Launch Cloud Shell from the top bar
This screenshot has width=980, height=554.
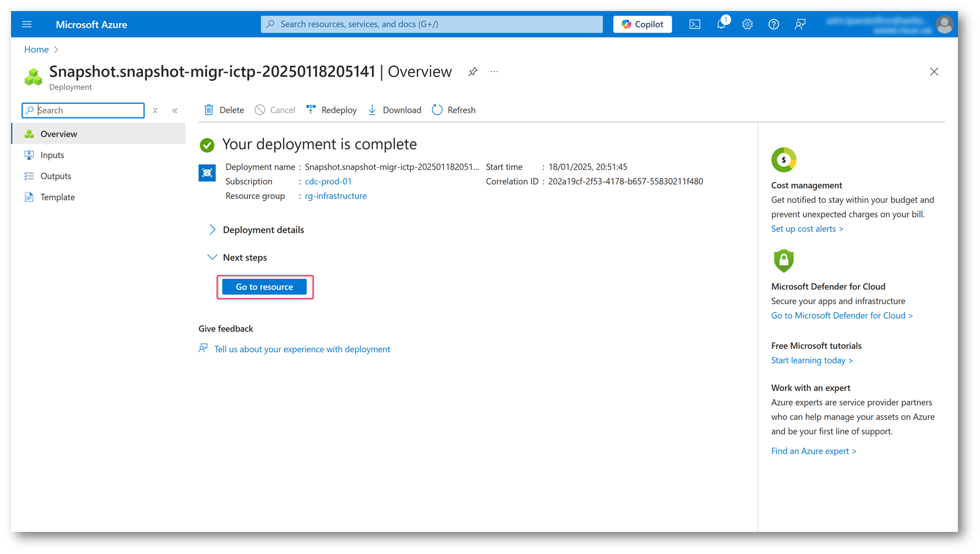coord(694,24)
